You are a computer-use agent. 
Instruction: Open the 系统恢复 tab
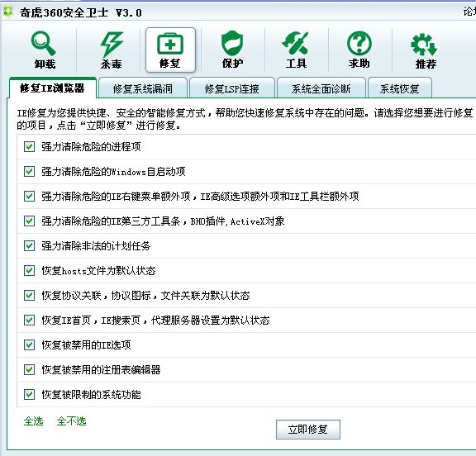coord(399,88)
